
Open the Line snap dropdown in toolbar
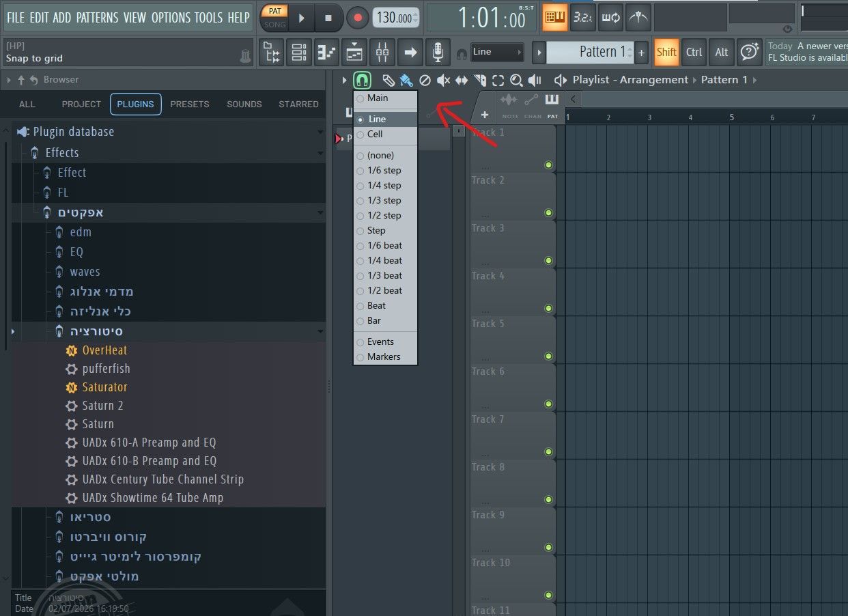[497, 52]
